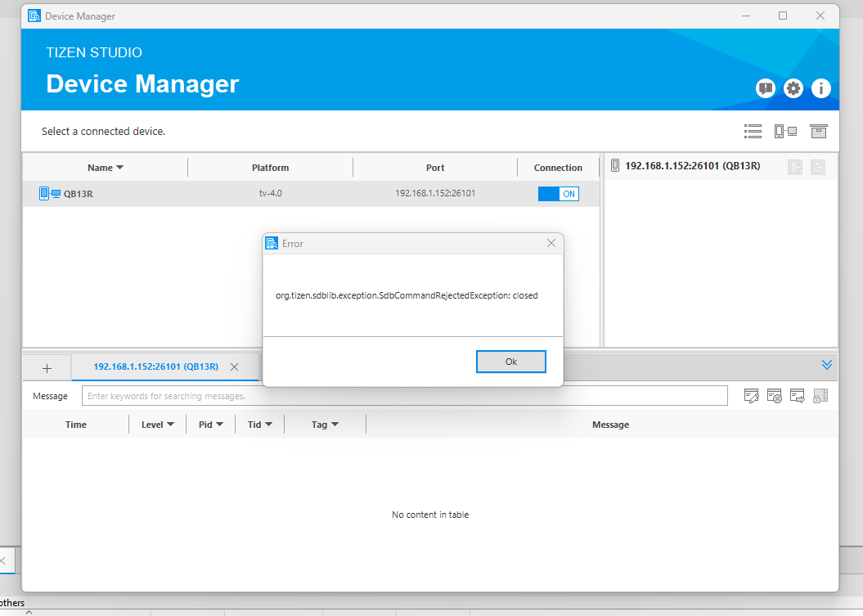863x616 pixels.
Task: Click the archive box toolbar icon
Action: [x=819, y=131]
